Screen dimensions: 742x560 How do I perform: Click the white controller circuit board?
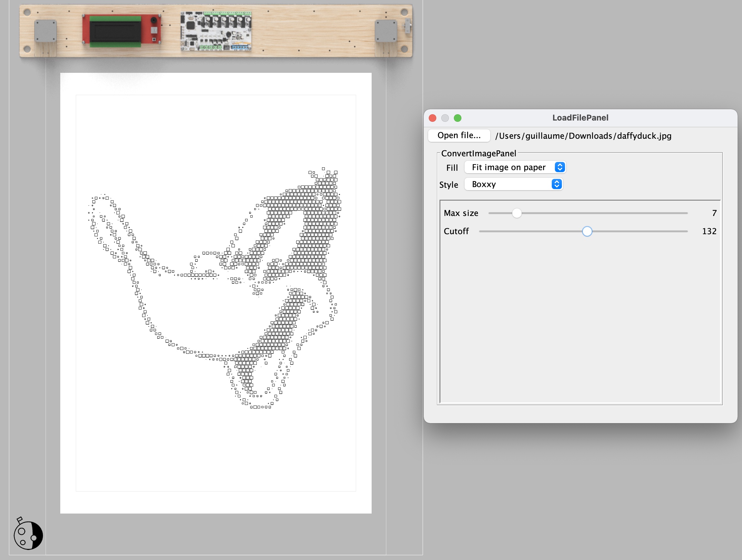click(216, 30)
